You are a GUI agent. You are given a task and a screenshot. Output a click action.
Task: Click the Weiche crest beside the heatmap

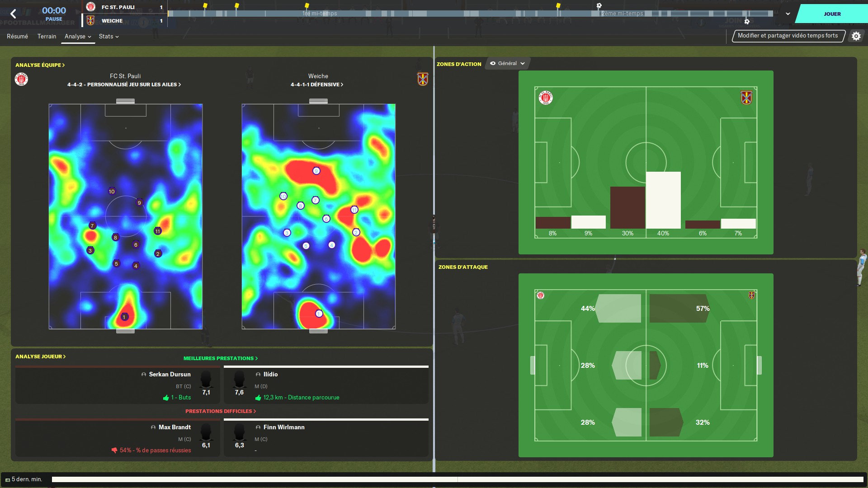(422, 79)
